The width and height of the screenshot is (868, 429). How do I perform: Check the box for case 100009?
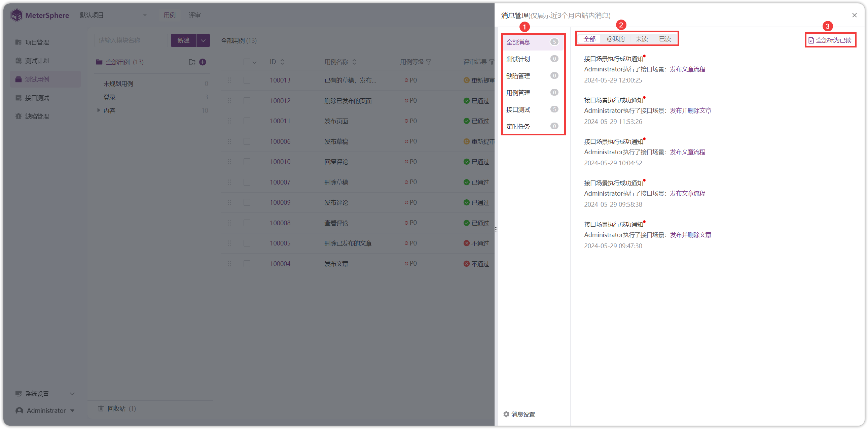coord(247,202)
